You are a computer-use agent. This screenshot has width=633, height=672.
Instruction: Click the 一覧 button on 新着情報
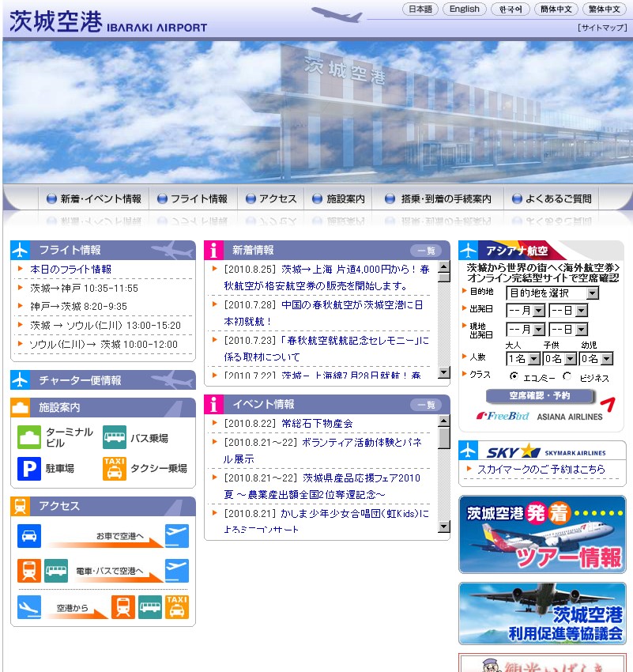click(x=426, y=251)
